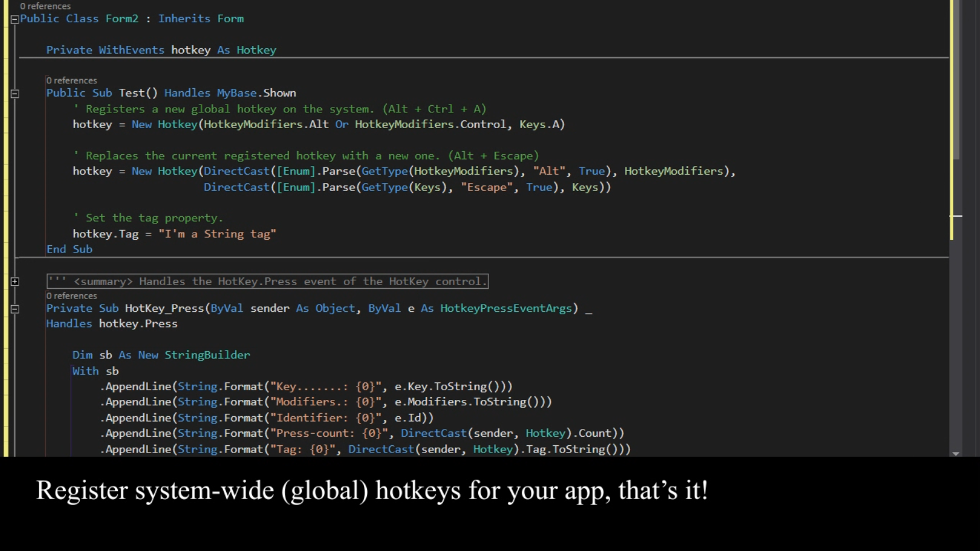This screenshot has width=980, height=551.
Task: Select the Hotkey type in the WithEvents declaration
Action: point(257,50)
